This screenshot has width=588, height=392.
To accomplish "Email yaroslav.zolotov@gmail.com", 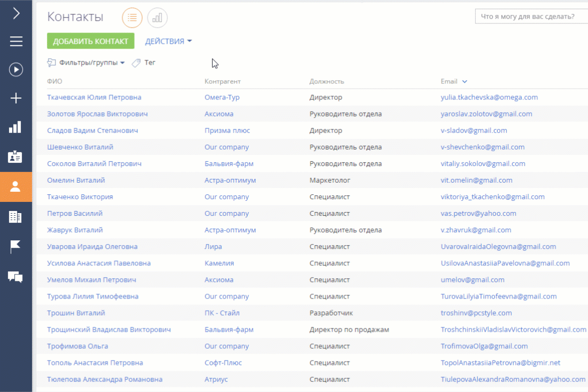I will [486, 114].
